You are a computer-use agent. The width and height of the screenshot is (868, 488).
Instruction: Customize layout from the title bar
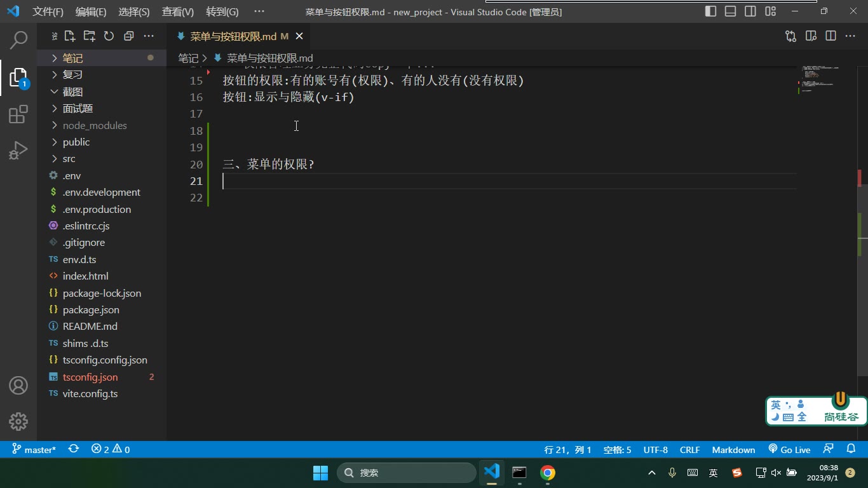[771, 11]
